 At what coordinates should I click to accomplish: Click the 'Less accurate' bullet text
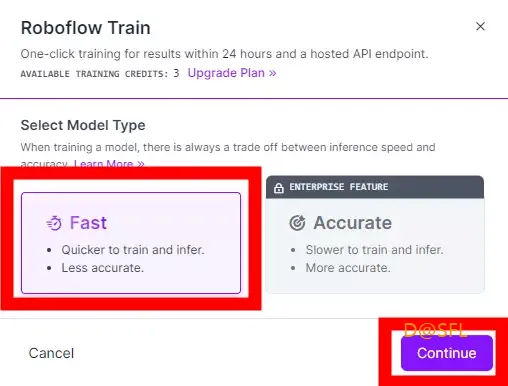(103, 268)
